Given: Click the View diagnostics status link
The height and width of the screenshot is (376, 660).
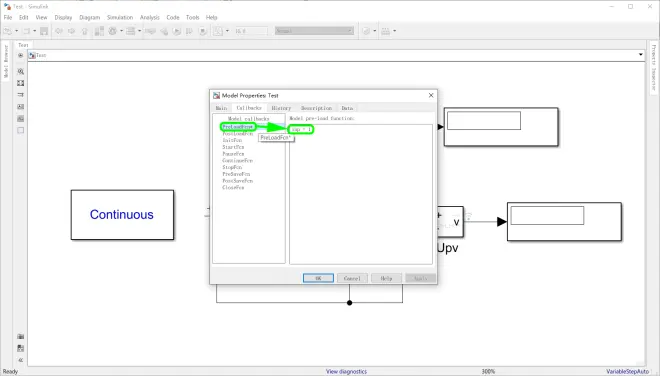Looking at the screenshot, I should pos(346,371).
